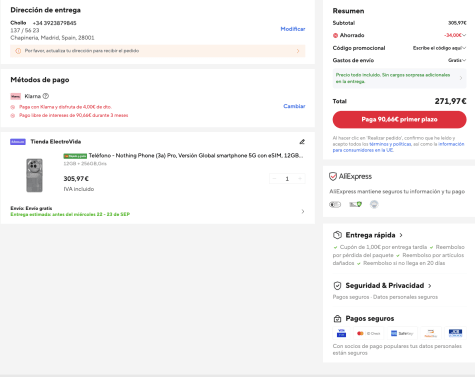The width and height of the screenshot is (475, 377).
Task: Click the Klarna logo icon
Action: [16, 96]
